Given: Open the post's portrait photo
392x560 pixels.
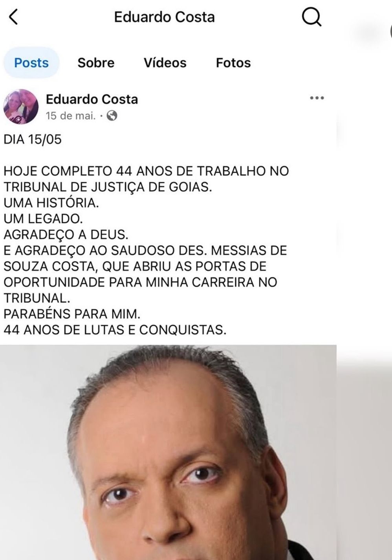Looking at the screenshot, I should coord(168,452).
